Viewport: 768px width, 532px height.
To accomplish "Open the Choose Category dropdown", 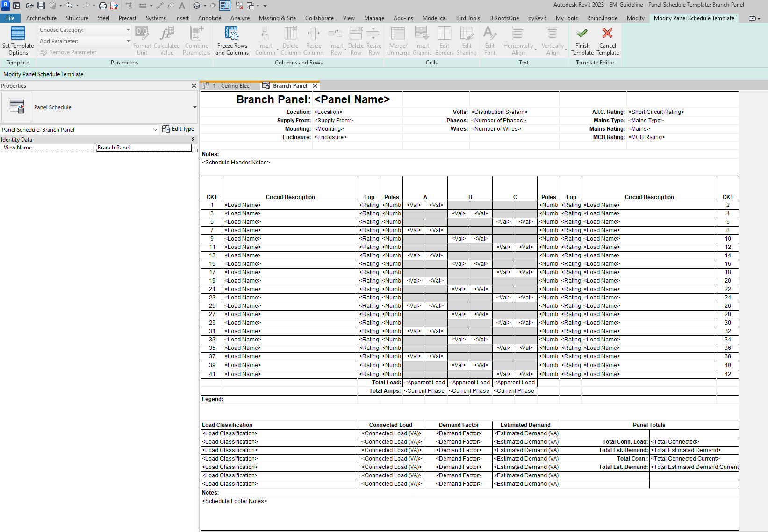I will [x=85, y=30].
